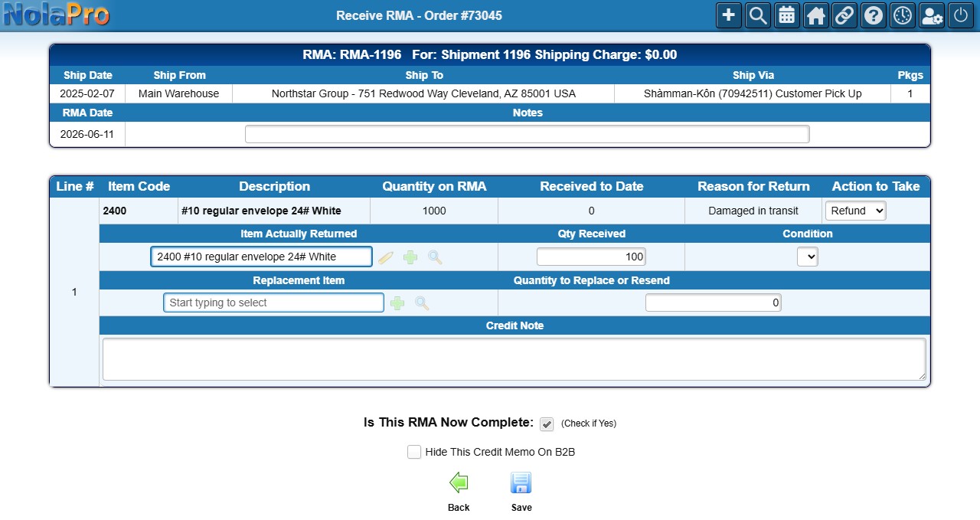Click the Quantity on RMA value 1000
Viewport: 980px width, 520px height.
[x=434, y=211]
